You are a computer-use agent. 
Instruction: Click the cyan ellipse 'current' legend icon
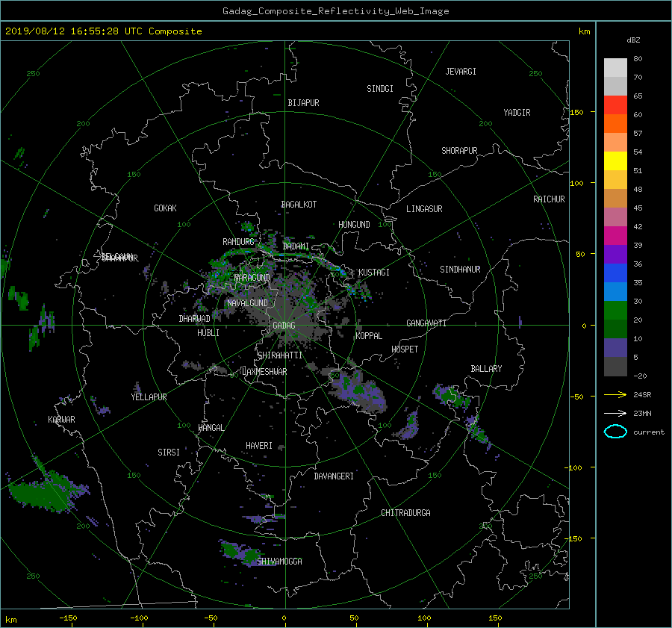click(615, 432)
